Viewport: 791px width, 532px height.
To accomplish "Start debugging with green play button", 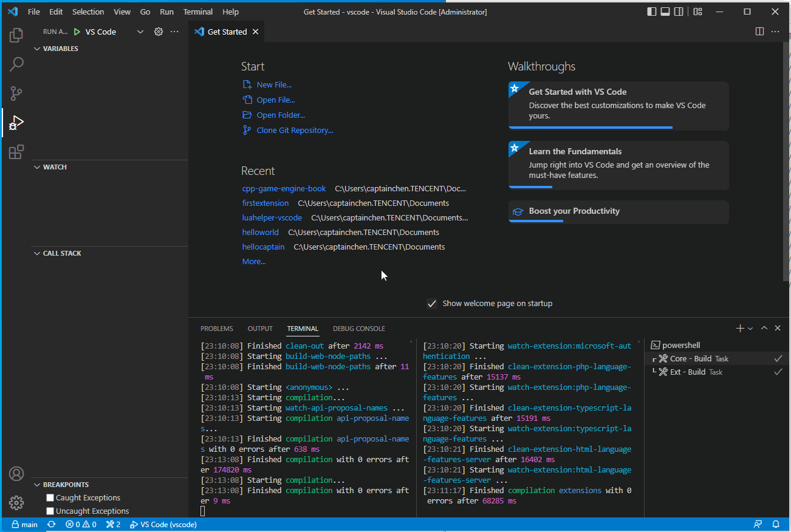I will click(x=77, y=32).
